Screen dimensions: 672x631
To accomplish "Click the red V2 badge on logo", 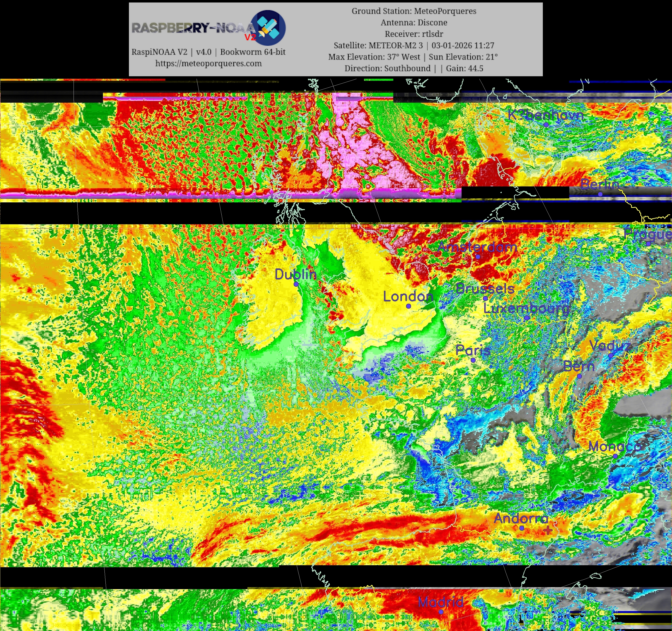I will pos(250,37).
